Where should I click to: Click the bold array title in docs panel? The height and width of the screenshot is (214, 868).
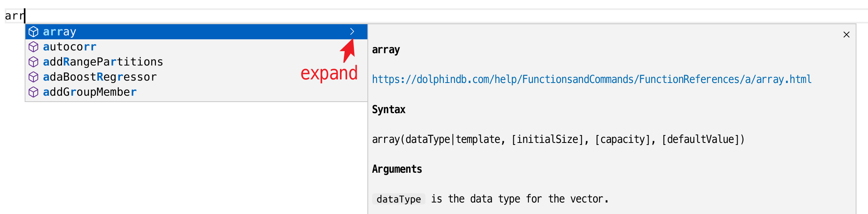tap(386, 50)
